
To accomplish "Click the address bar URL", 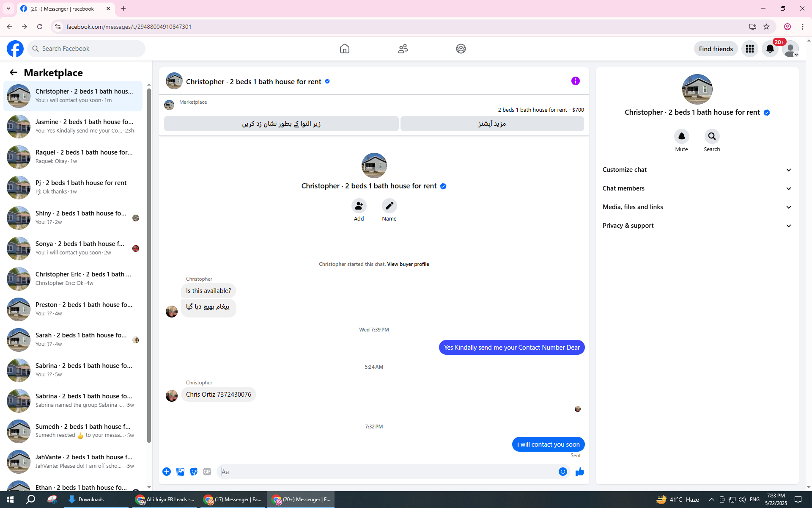I will (x=129, y=27).
